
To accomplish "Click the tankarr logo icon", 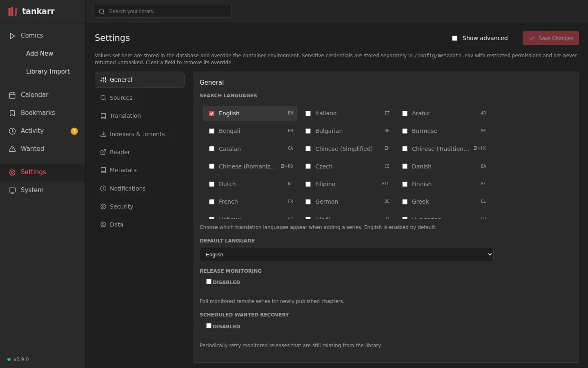I will coord(13,11).
